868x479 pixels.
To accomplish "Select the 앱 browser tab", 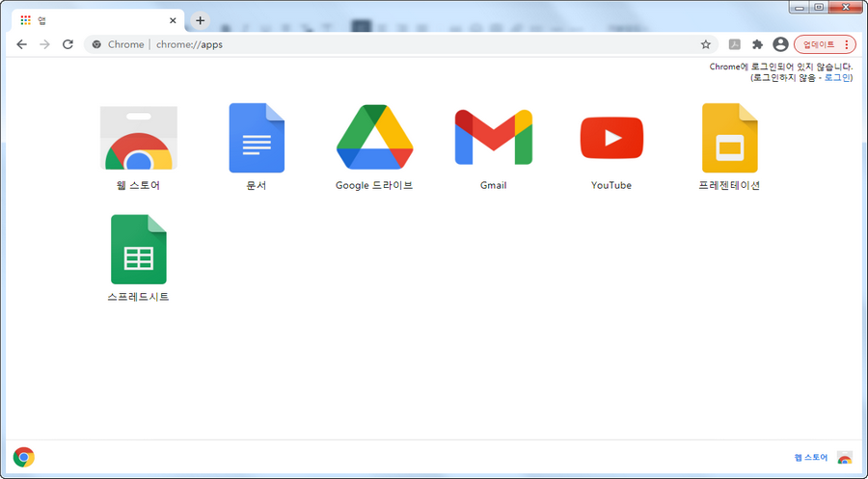I will pos(98,20).
